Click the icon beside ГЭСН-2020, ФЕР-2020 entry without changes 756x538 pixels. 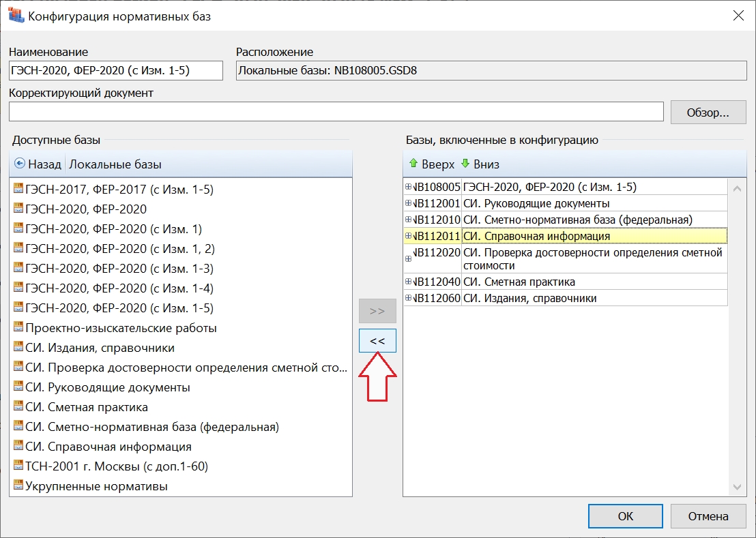pos(18,208)
